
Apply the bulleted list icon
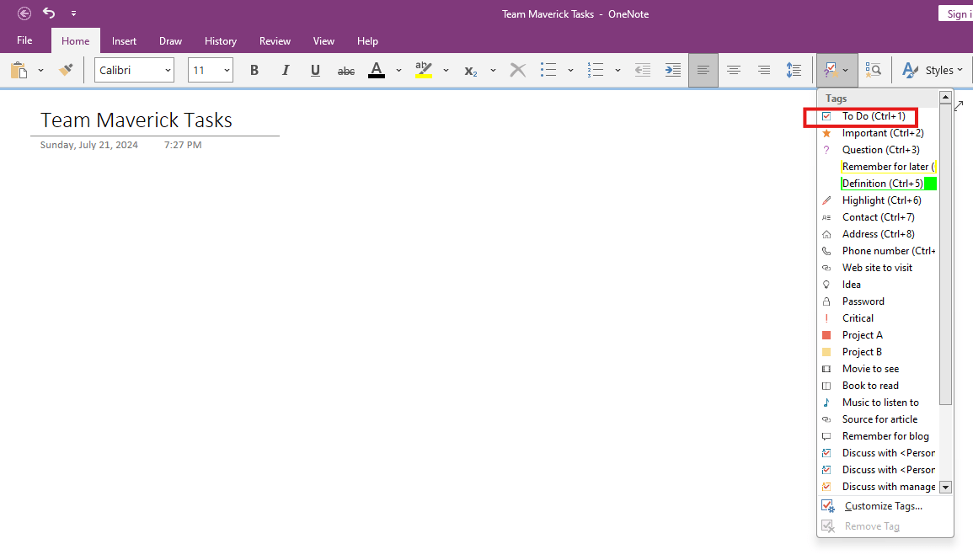(x=548, y=70)
